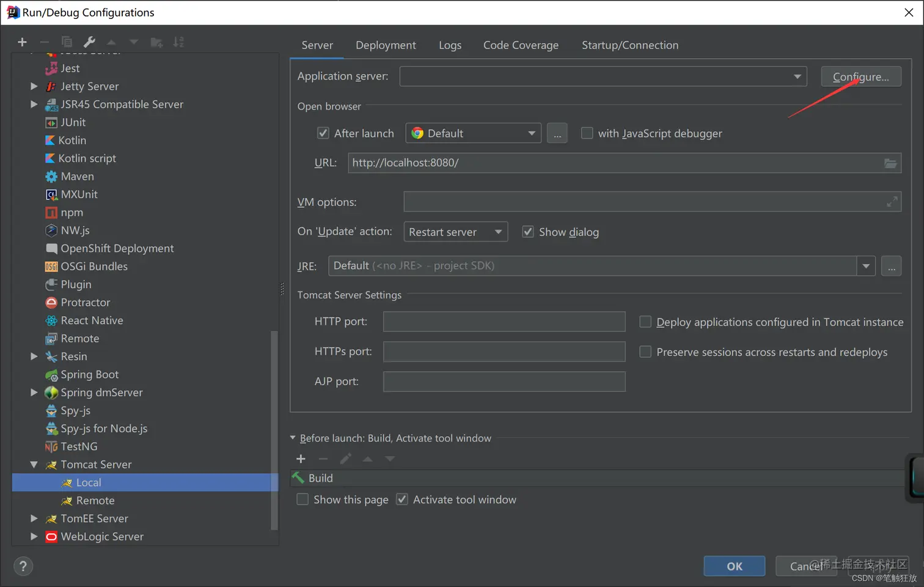Image resolution: width=924 pixels, height=587 pixels.
Task: Expand TomEE Server node
Action: click(34, 519)
